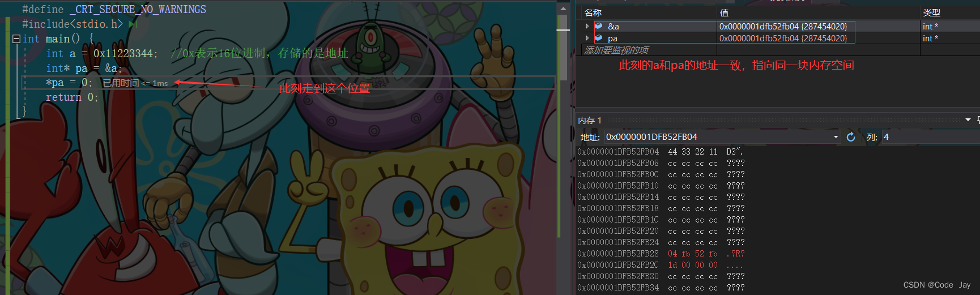980x295 pixels.
Task: Select the &a name cell in the watch list
Action: click(x=613, y=26)
